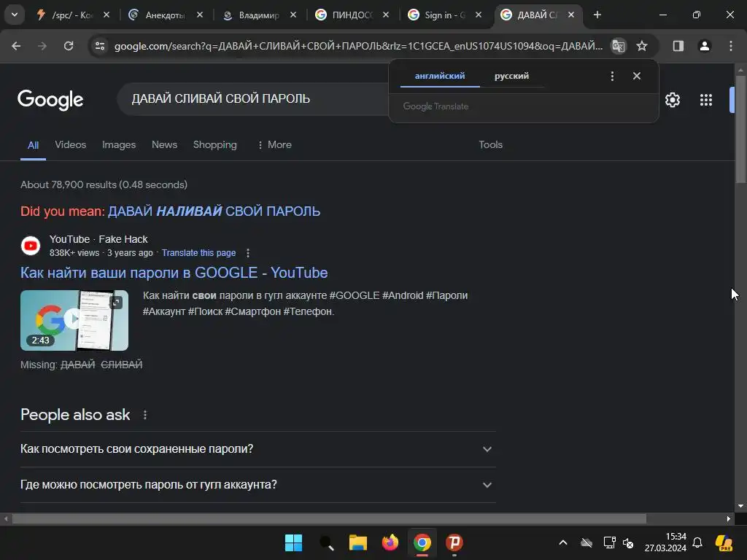
Task: Select английский in translate popup
Action: point(440,76)
